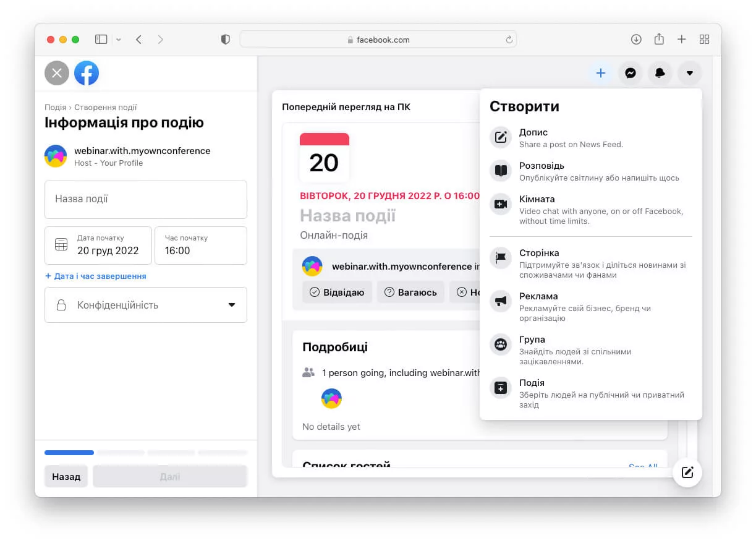This screenshot has width=756, height=543.
Task: Click the Назва події input field
Action: [x=145, y=199]
